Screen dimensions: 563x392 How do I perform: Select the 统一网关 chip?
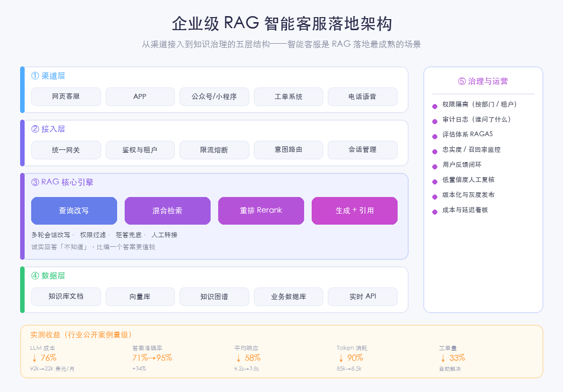66,150
